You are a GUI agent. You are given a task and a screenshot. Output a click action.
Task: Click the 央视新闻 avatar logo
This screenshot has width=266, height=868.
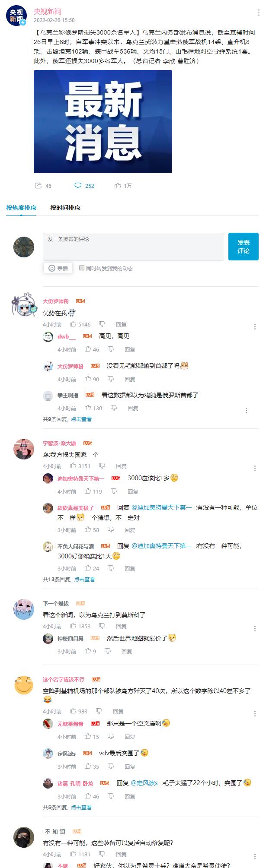16,16
